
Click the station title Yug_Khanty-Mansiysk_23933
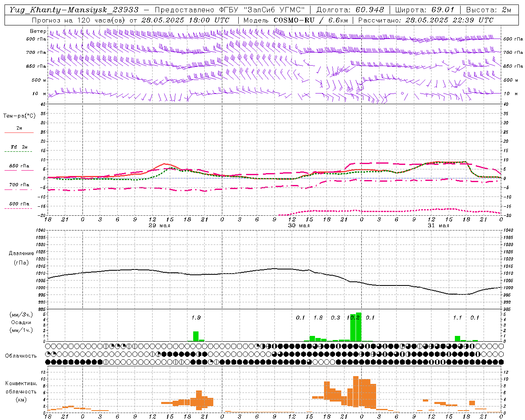pos(74,9)
